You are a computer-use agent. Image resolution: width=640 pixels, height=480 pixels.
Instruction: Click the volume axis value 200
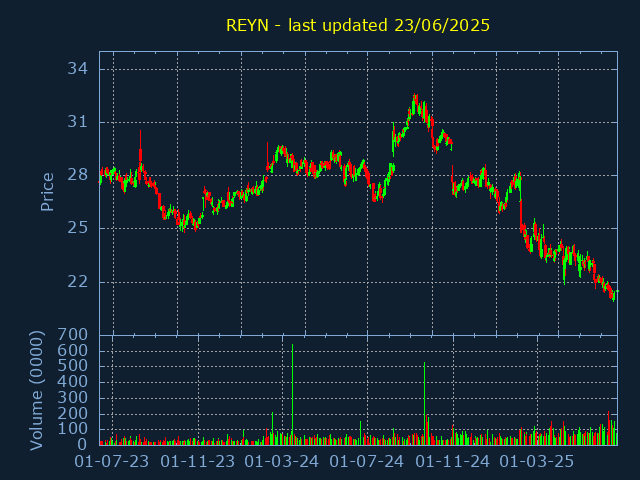coord(73,413)
